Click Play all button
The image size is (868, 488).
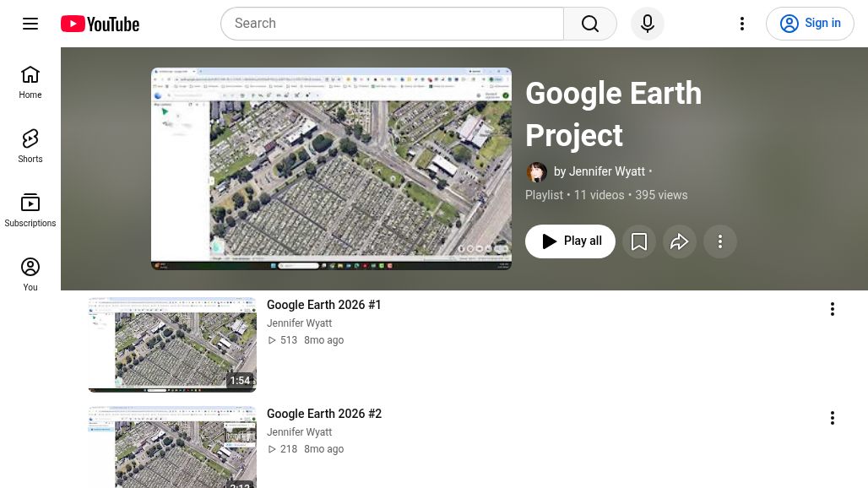point(570,241)
